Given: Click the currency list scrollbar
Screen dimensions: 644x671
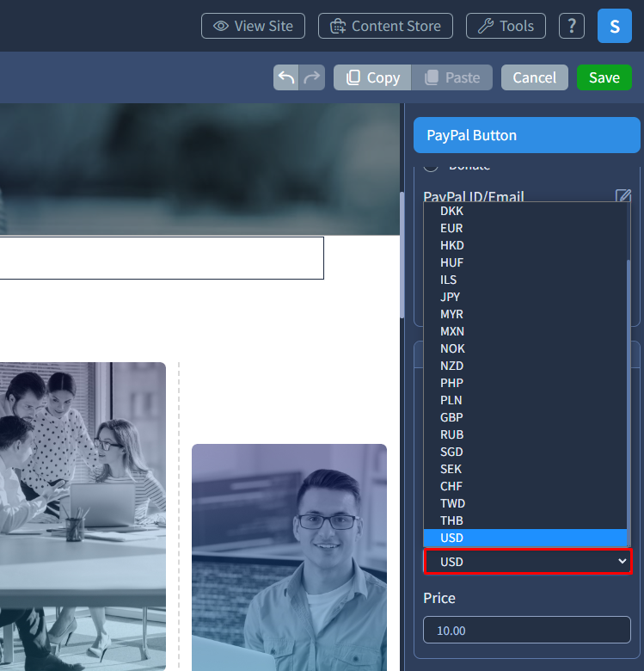Looking at the screenshot, I should click(x=629, y=403).
